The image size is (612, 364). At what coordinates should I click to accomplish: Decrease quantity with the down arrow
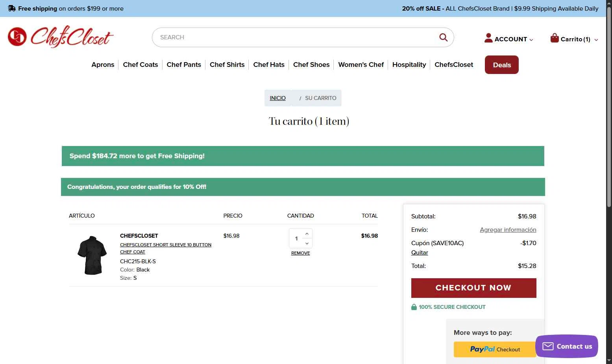coord(307,243)
